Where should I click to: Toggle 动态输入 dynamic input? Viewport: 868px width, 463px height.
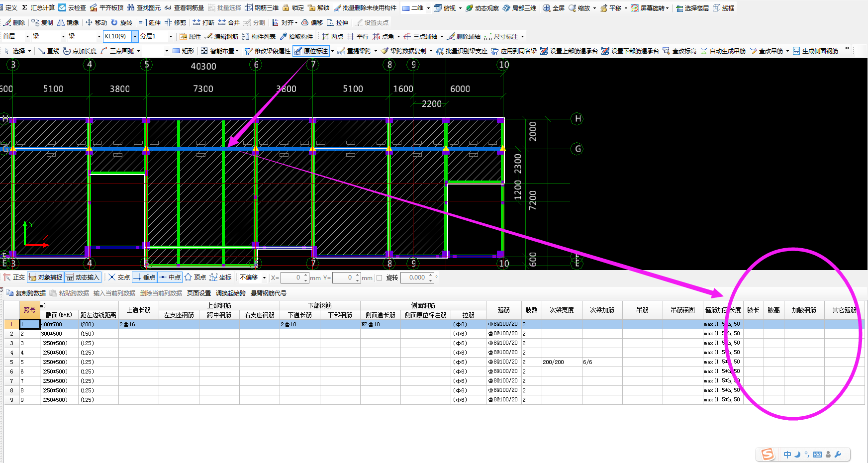pyautogui.click(x=83, y=278)
